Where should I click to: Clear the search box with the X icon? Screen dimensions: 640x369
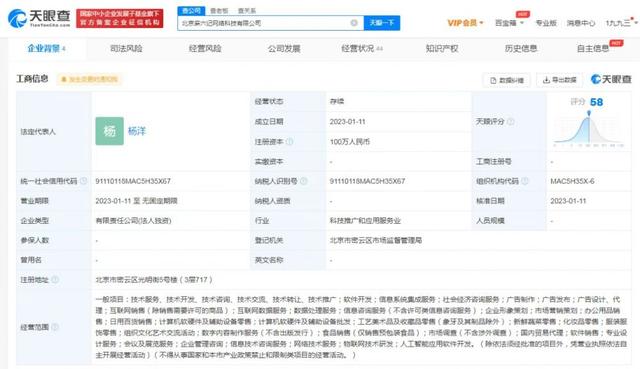click(354, 23)
